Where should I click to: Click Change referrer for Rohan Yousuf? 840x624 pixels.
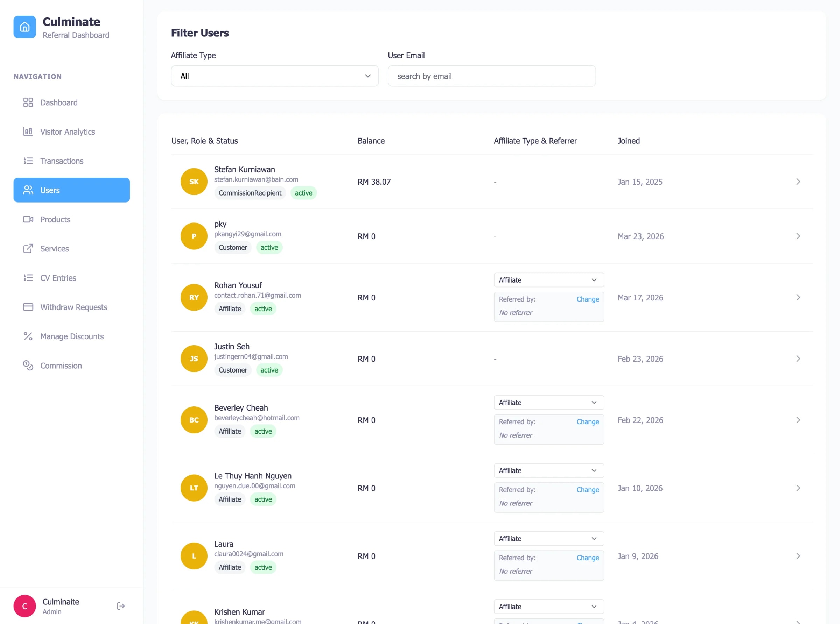(588, 299)
